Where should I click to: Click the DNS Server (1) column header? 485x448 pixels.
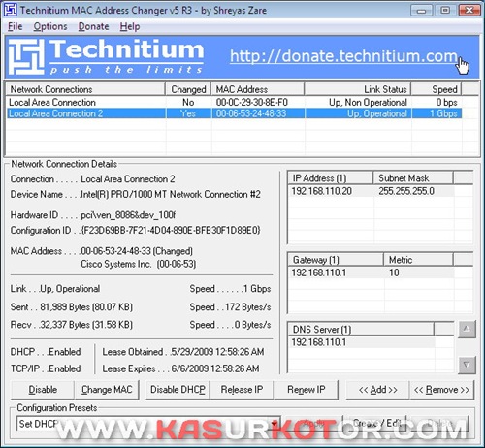point(361,329)
